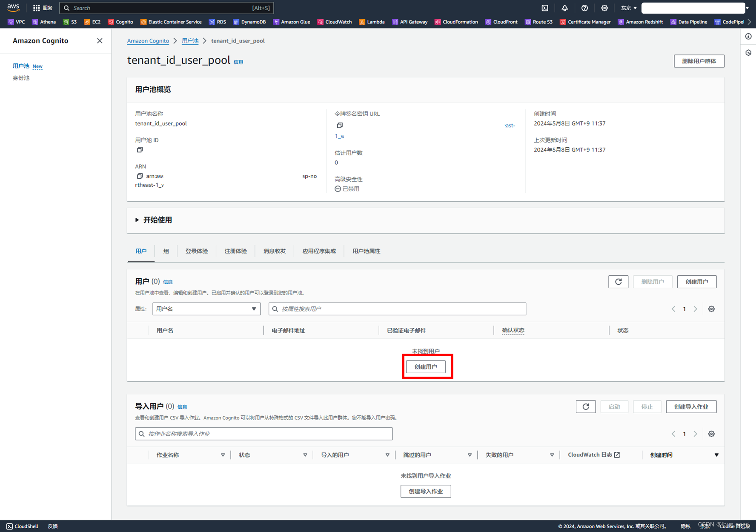
Task: Switch to the 登录体验 tab
Action: 197,251
